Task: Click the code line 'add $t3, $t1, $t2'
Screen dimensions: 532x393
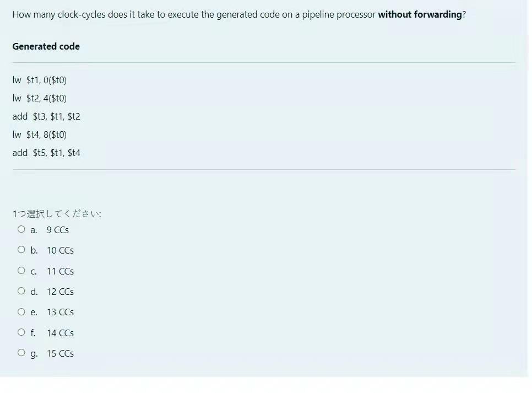Action: click(46, 116)
